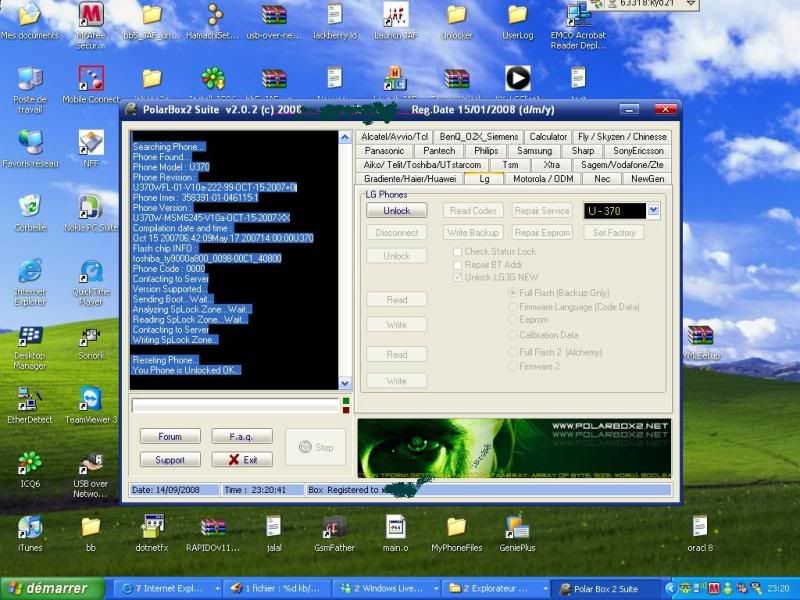Toggle Repair BT Addr checkbox
The width and height of the screenshot is (800, 600).
coord(458,265)
